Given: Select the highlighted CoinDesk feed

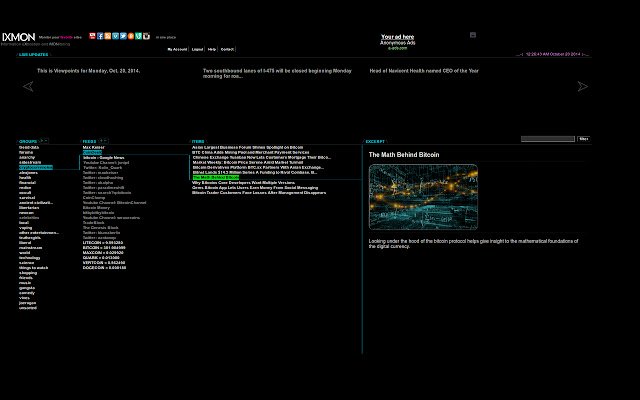Looking at the screenshot, I should click(92, 152).
